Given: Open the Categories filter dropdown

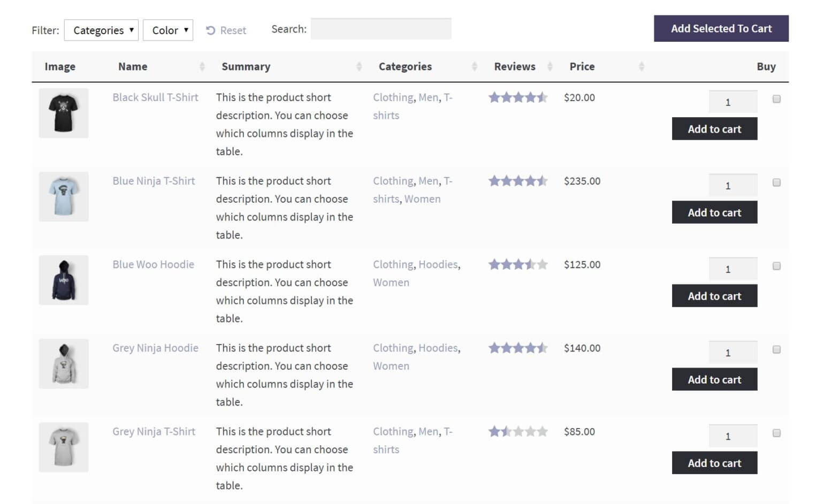Looking at the screenshot, I should click(x=101, y=30).
